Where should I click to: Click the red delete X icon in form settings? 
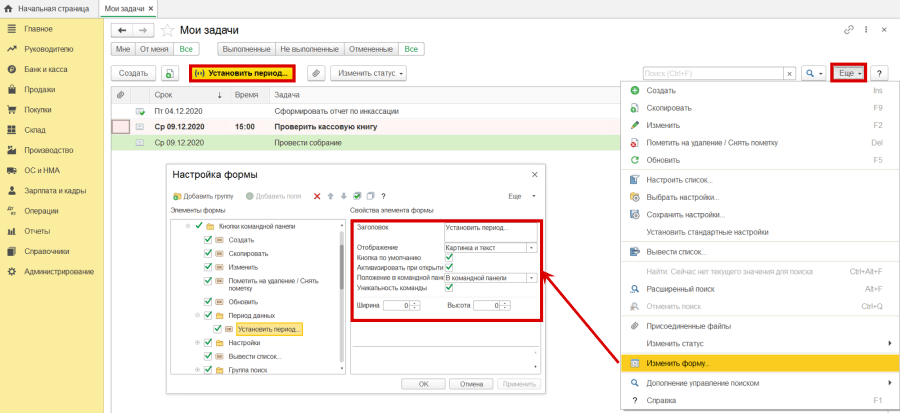(317, 196)
